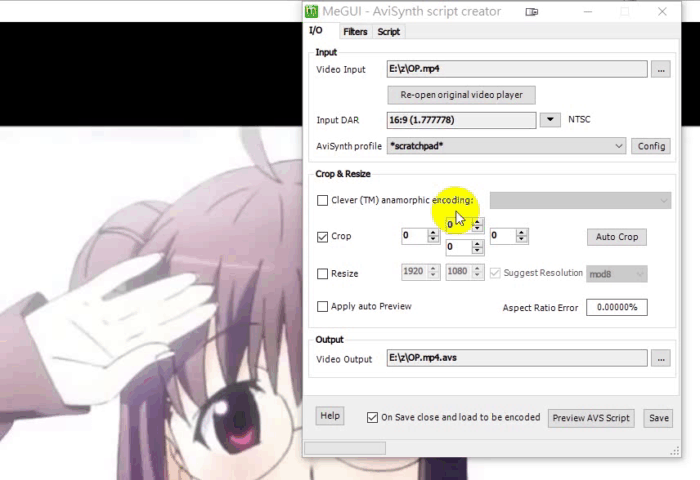Click the window resize grip icon
This screenshot has width=700, height=480.
(675, 451)
